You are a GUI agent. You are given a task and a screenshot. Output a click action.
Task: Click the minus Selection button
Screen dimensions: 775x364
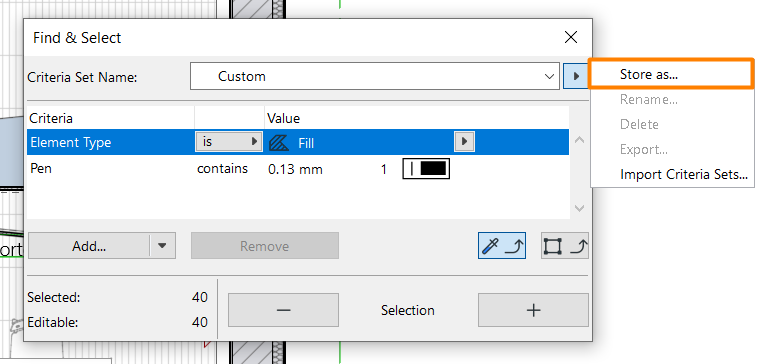click(x=283, y=310)
